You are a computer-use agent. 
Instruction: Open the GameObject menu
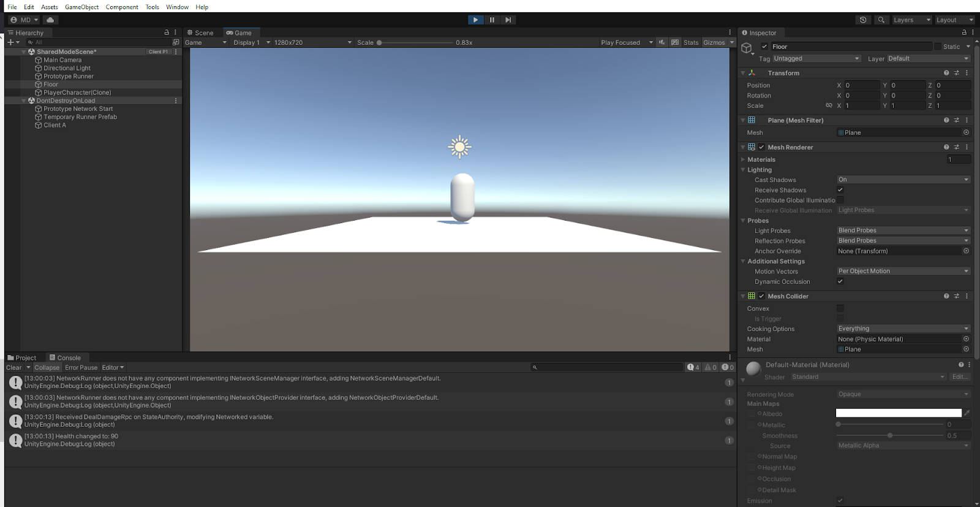click(x=81, y=7)
